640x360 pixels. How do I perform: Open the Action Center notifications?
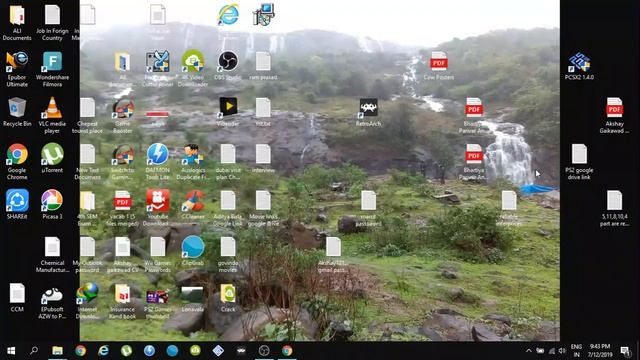coord(625,351)
